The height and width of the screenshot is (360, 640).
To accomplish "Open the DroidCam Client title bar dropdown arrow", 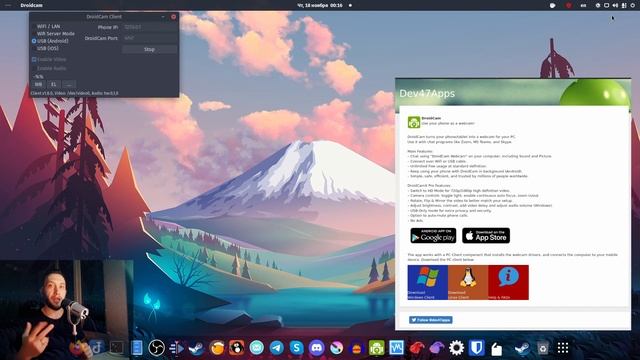I will 163,17.
